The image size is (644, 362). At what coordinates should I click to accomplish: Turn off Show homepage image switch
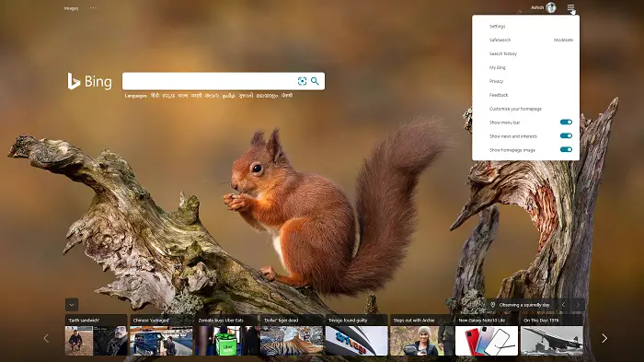566,150
